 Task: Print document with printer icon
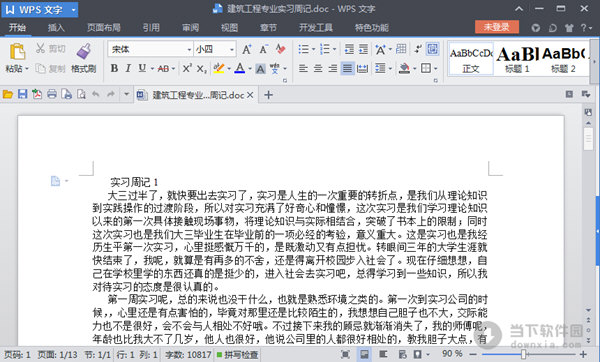tap(52, 94)
